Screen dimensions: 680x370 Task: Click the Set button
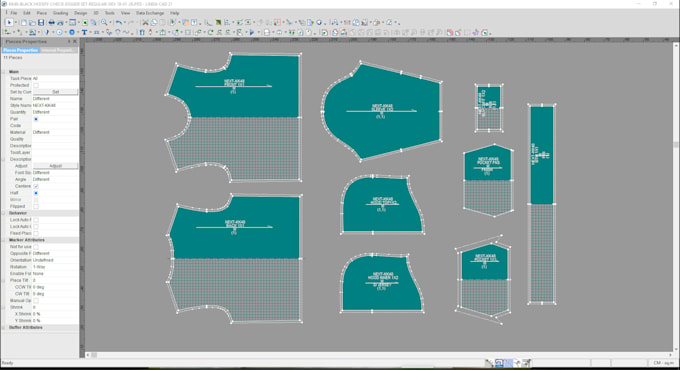click(56, 92)
